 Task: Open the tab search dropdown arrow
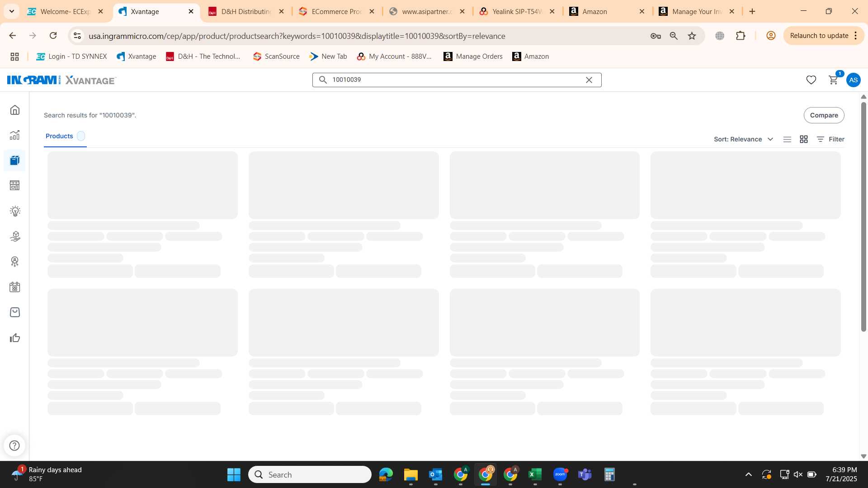tap(12, 11)
